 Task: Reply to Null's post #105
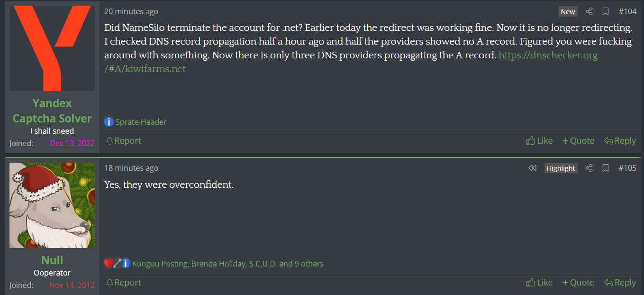620,282
